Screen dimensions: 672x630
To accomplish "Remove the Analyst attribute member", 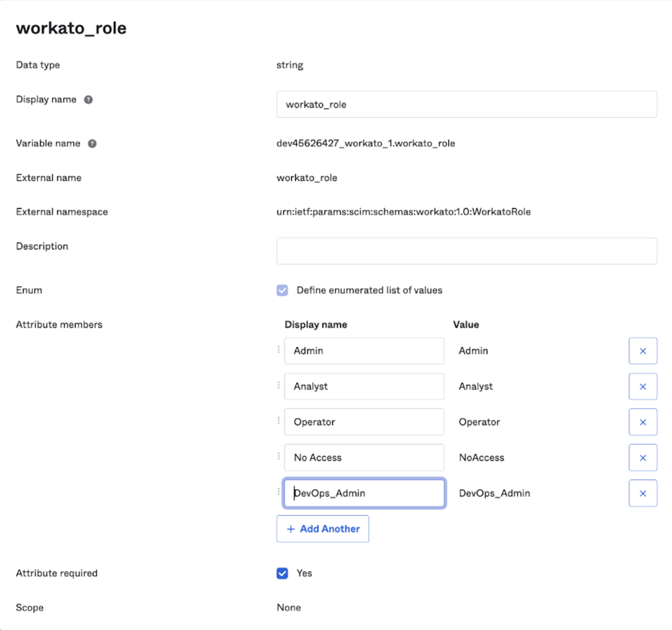I will point(643,386).
